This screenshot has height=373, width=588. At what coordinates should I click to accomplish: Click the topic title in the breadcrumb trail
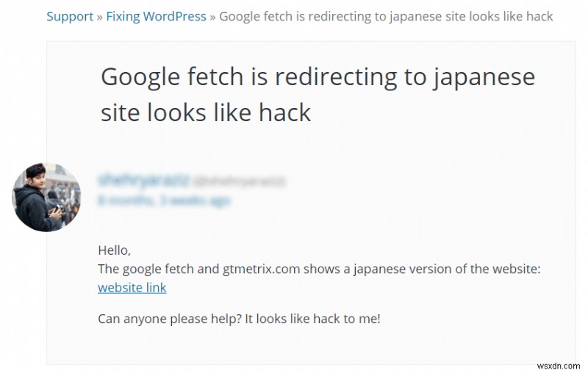point(386,16)
